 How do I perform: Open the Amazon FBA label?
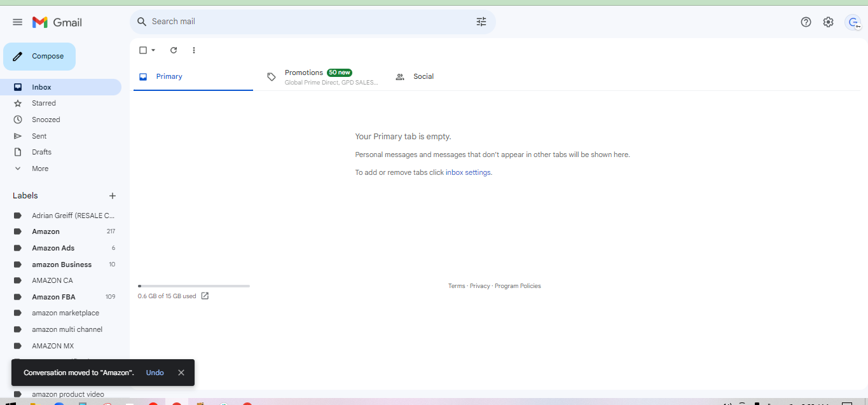click(60, 297)
